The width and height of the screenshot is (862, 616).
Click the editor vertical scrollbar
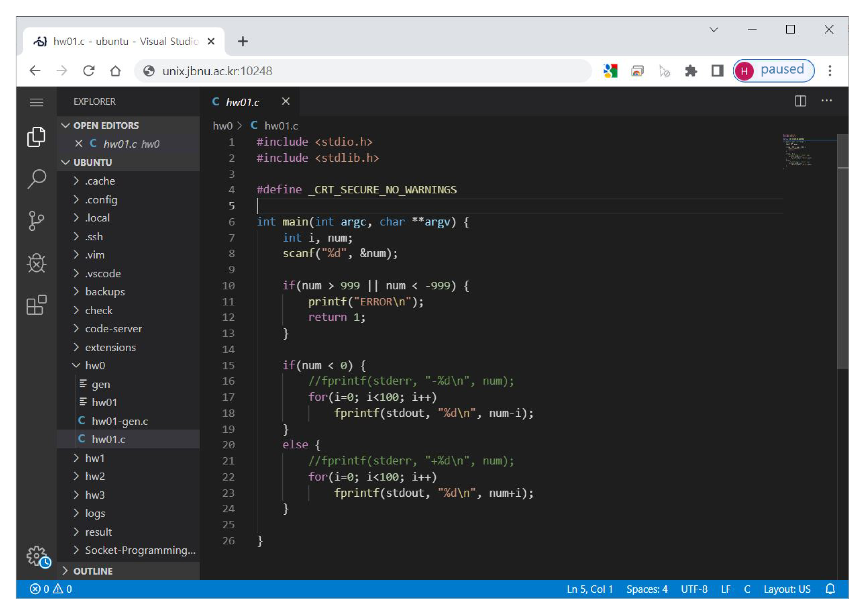tap(842, 250)
